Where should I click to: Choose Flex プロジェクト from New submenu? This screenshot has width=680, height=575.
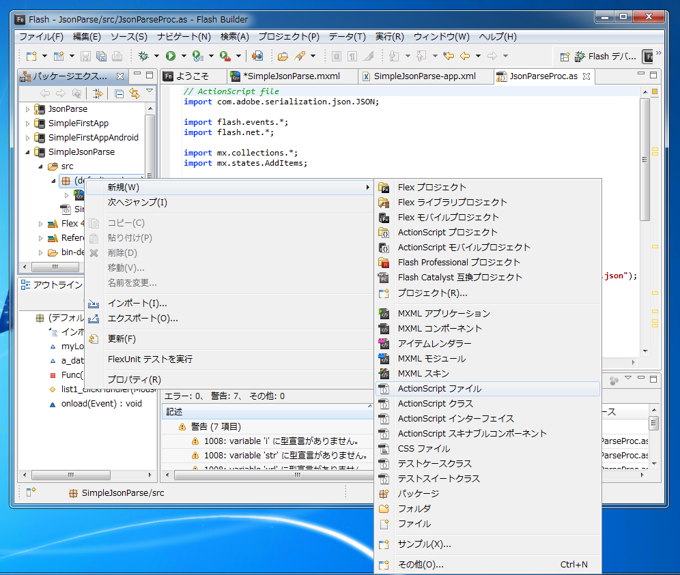tap(487, 187)
